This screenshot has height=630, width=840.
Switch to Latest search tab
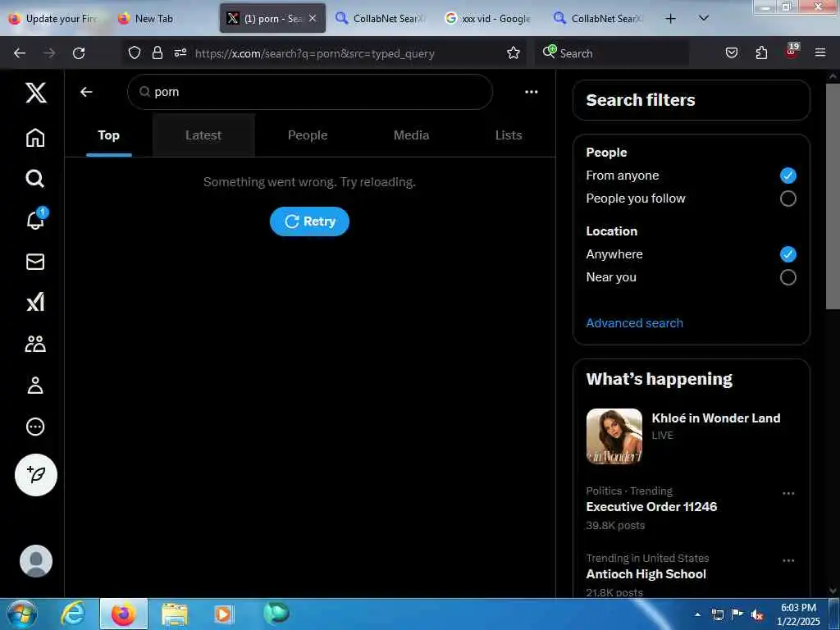(x=203, y=135)
